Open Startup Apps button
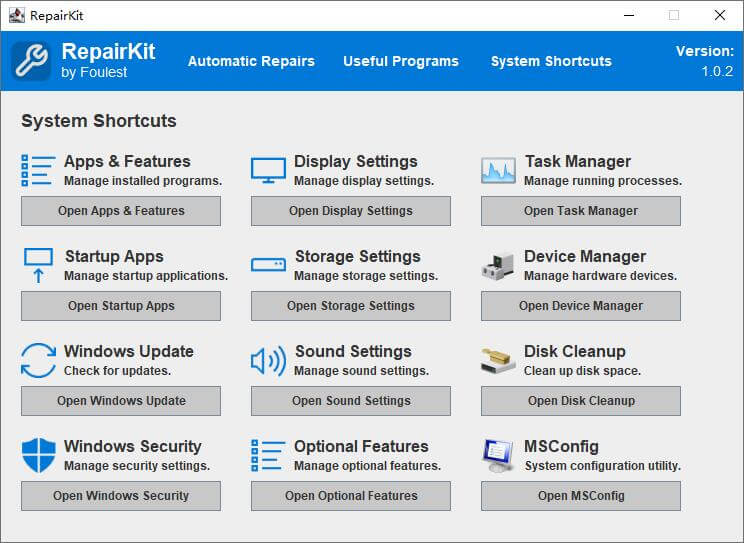 (121, 306)
